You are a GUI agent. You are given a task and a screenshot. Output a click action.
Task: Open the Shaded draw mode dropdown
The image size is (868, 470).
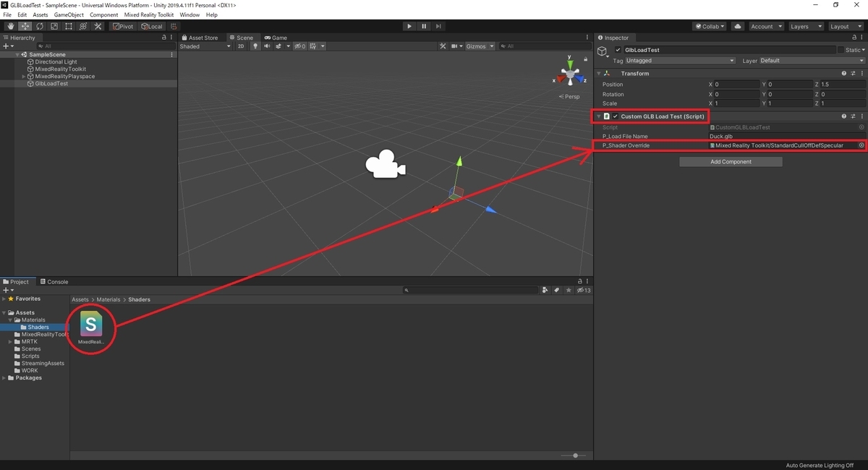click(x=205, y=46)
